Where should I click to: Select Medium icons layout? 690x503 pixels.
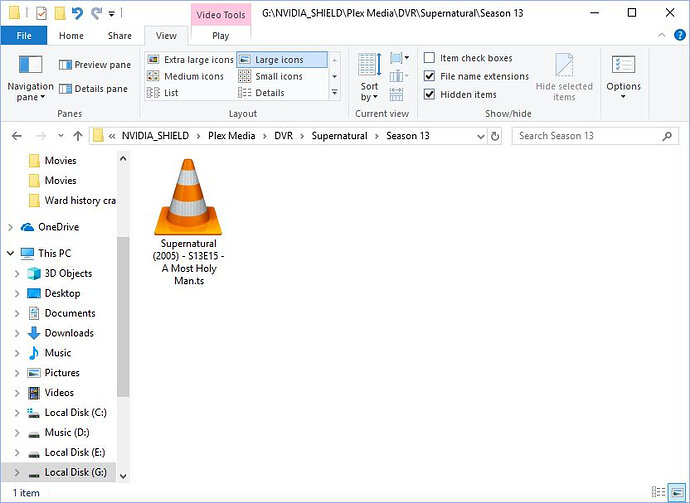click(x=185, y=76)
